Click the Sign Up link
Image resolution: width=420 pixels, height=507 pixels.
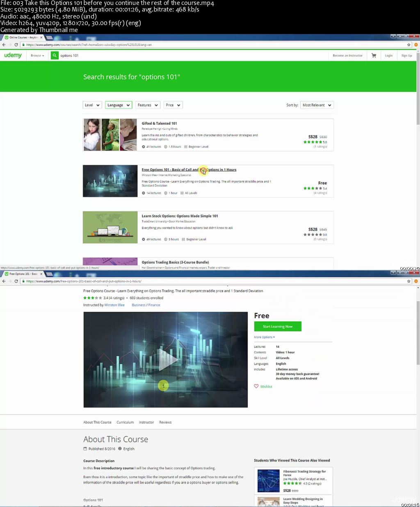[407, 55]
